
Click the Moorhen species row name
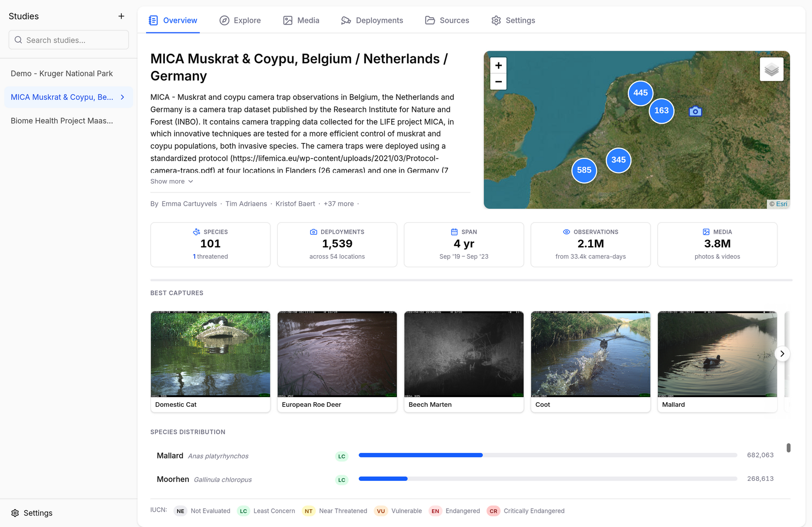[x=173, y=479]
